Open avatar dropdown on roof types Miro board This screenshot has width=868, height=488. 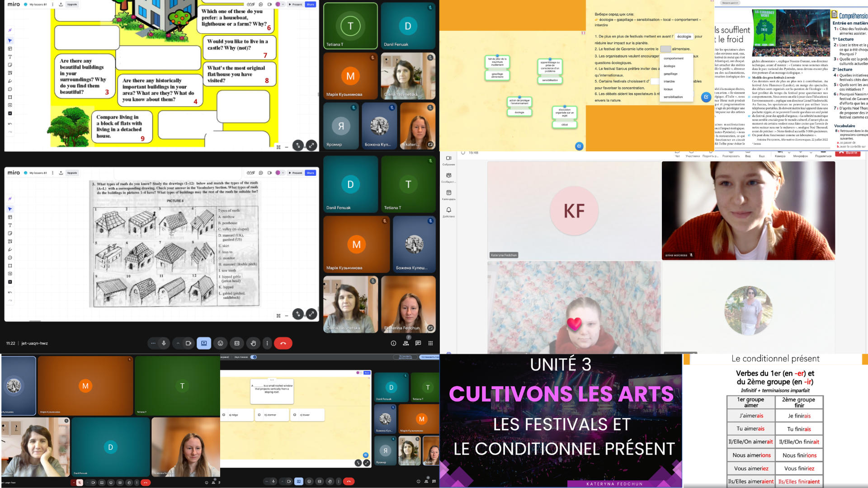pyautogui.click(x=283, y=173)
